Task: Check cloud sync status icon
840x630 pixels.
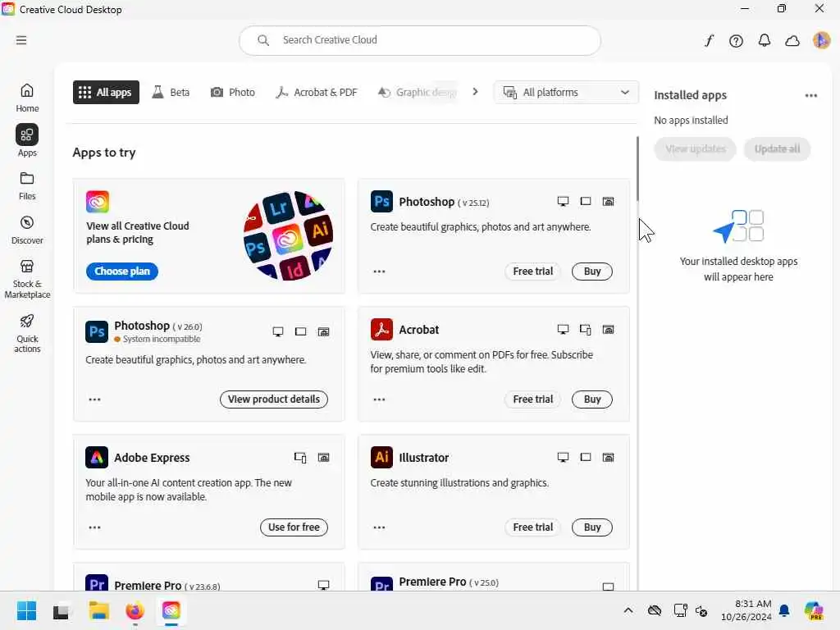Action: (x=792, y=41)
